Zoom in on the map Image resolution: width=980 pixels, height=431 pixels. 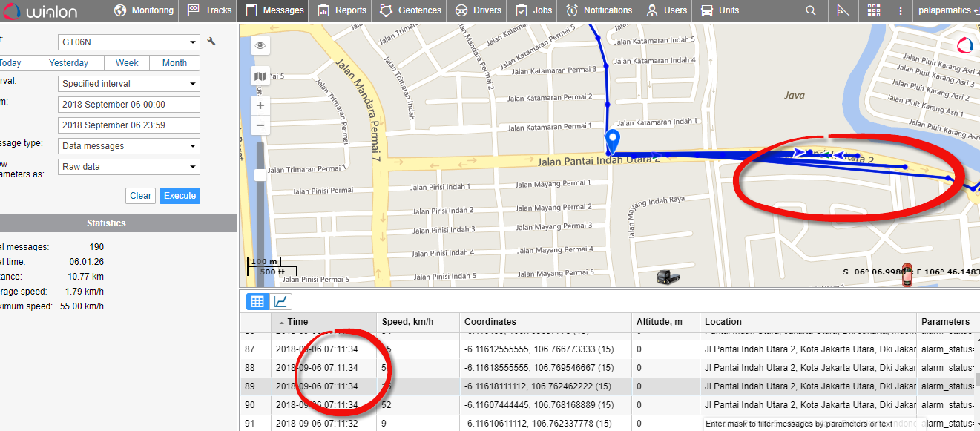260,105
